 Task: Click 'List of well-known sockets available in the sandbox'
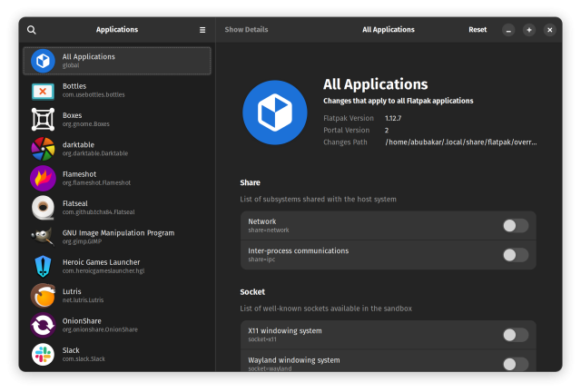326,309
